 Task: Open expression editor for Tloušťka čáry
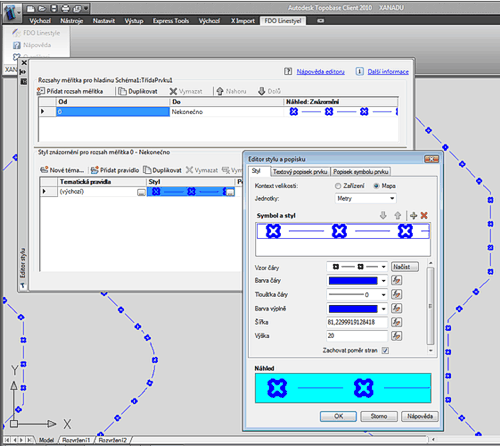pos(396,294)
